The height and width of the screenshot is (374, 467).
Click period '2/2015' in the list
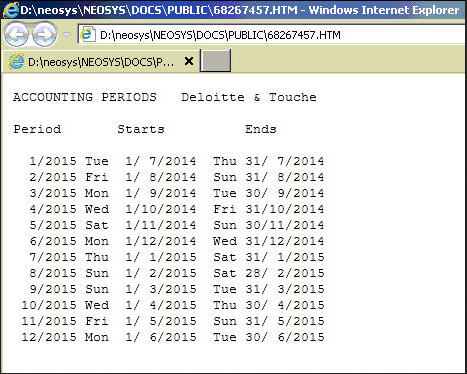point(53,177)
